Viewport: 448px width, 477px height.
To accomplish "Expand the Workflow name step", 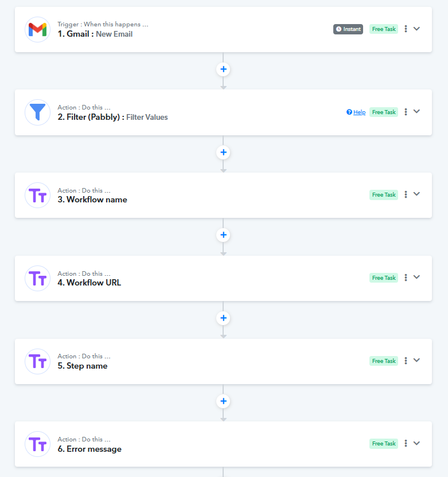I will 416,194.
